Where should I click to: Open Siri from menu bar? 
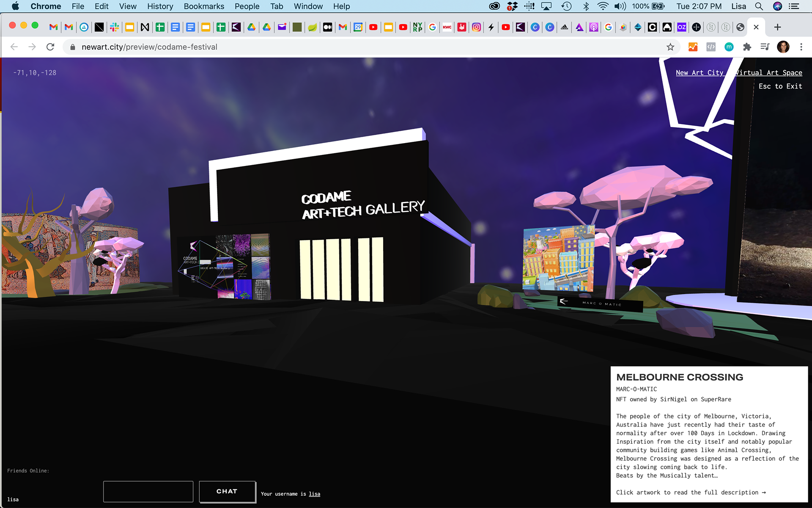coord(777,6)
